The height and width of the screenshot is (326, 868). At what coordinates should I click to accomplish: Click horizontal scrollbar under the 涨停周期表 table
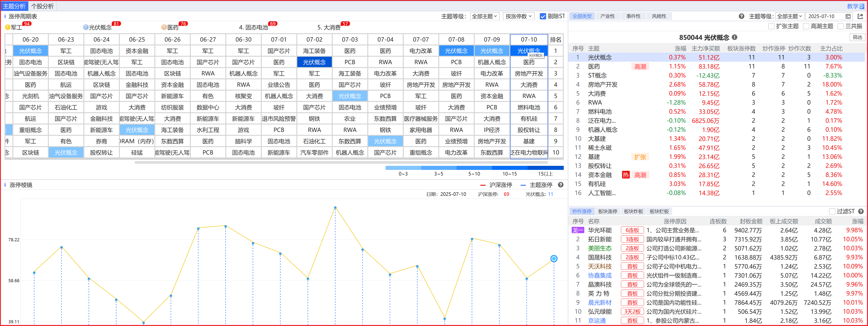click(x=341, y=162)
